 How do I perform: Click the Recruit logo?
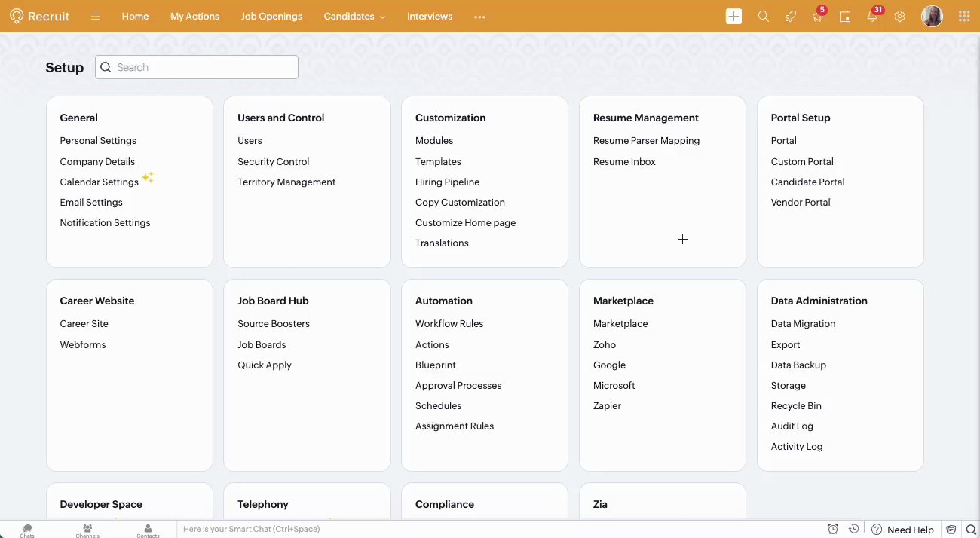tap(39, 16)
